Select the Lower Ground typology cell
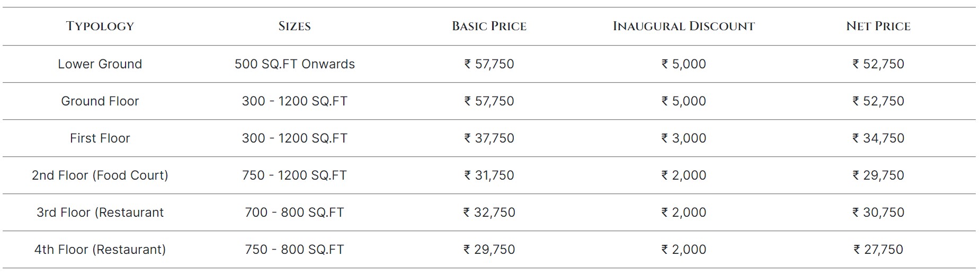This screenshot has height=274, width=980. pos(100,64)
